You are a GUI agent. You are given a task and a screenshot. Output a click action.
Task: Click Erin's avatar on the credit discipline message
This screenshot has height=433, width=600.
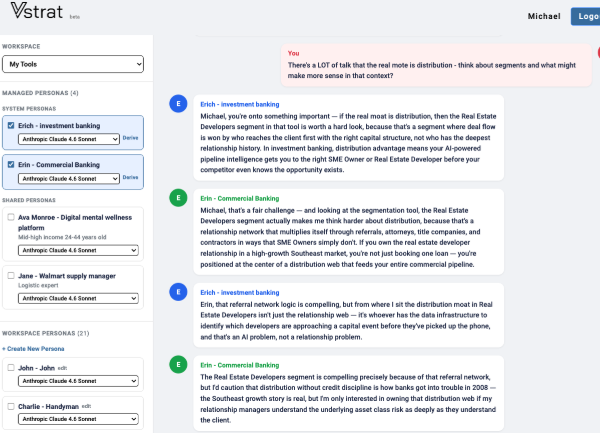click(178, 365)
